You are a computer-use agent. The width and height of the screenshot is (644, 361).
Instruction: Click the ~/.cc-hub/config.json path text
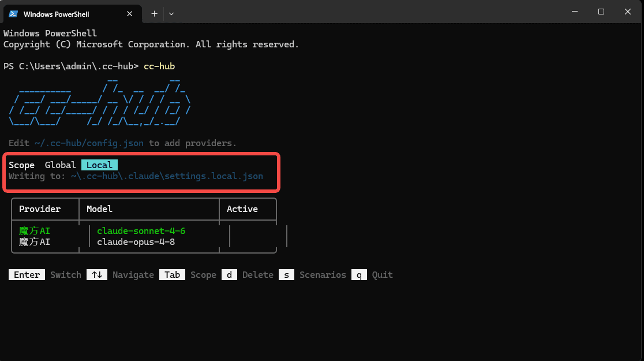pos(89,143)
